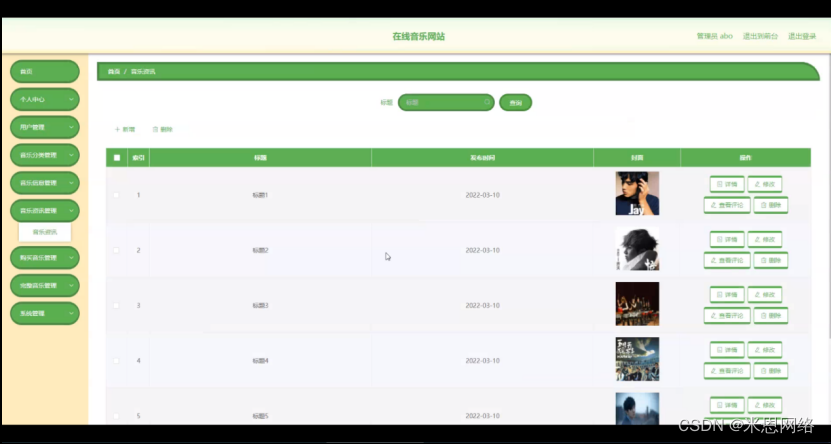The image size is (831, 444).
Task: Expand the 完整音乐管理 sidebar menu
Action: click(45, 285)
